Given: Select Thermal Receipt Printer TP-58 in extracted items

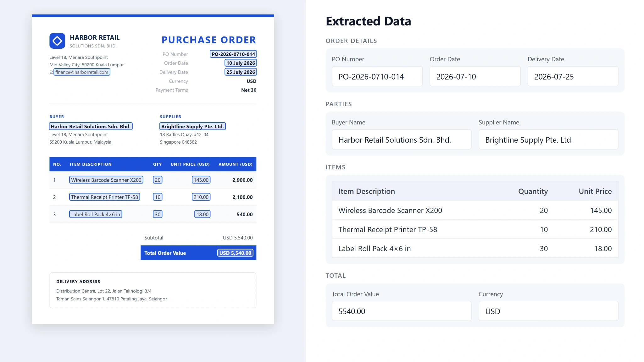Looking at the screenshot, I should (x=388, y=229).
